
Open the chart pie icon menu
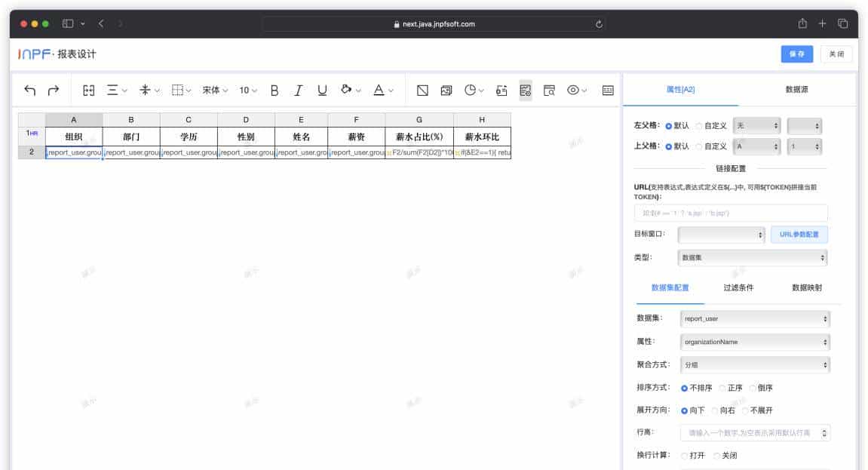click(x=474, y=91)
